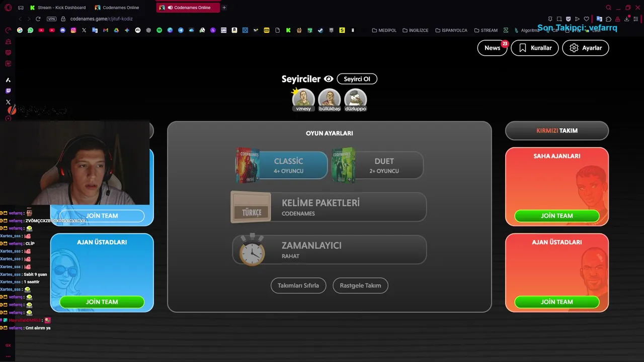644x362 pixels.
Task: Click the Seyirci Ol button
Action: pos(357,79)
